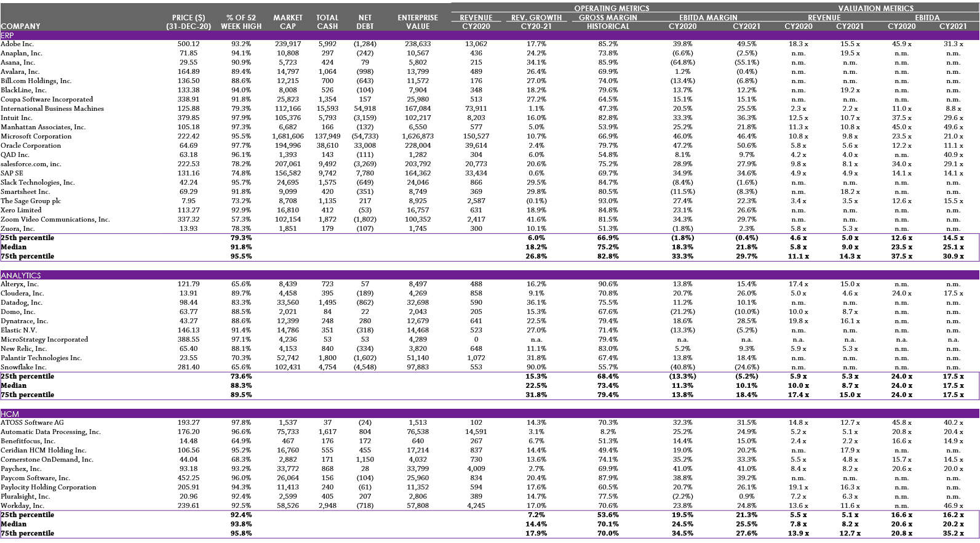Select the Alteryx, Inc. company cell

(x=20, y=284)
